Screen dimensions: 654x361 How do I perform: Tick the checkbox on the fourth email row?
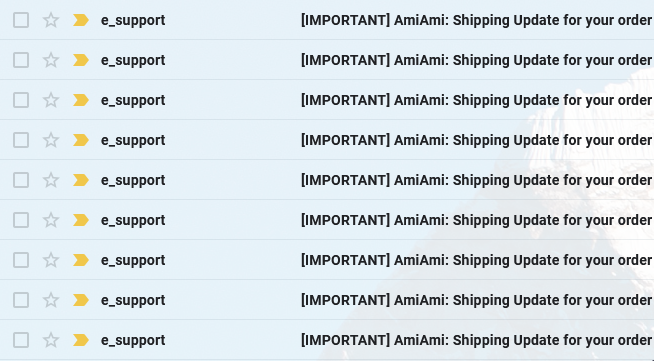pos(21,140)
